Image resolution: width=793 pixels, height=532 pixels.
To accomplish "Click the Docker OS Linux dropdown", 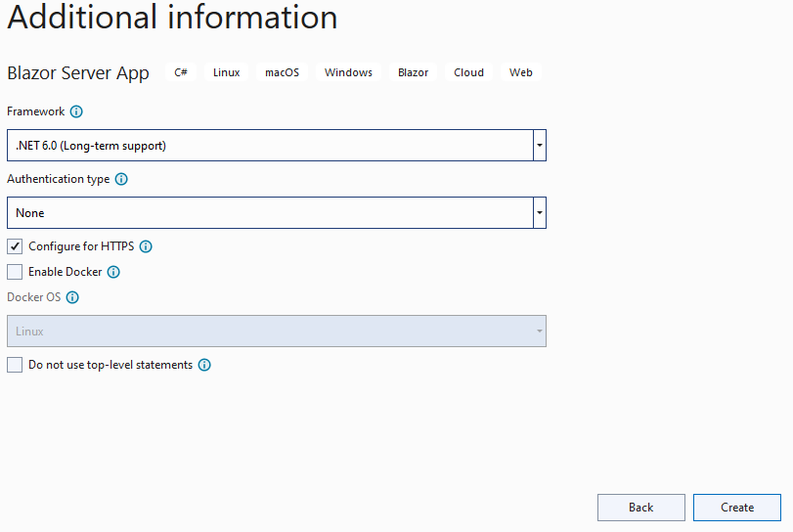I will [277, 332].
